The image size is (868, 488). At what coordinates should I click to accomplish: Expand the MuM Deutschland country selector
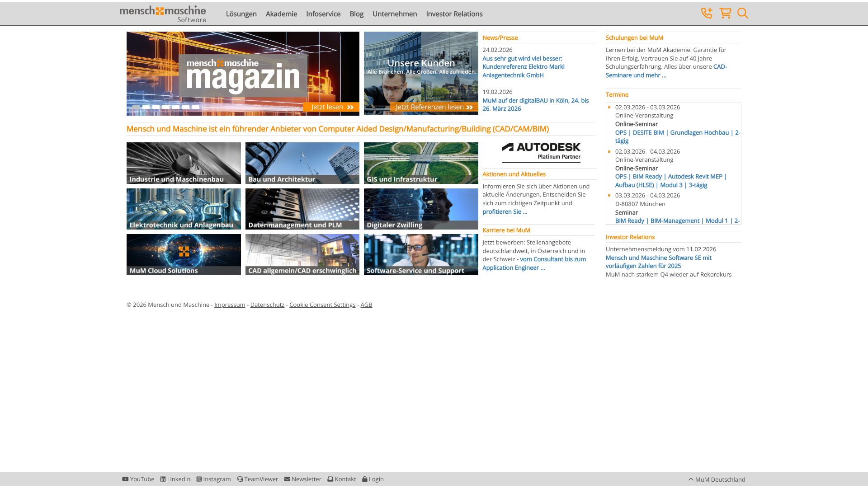717,479
